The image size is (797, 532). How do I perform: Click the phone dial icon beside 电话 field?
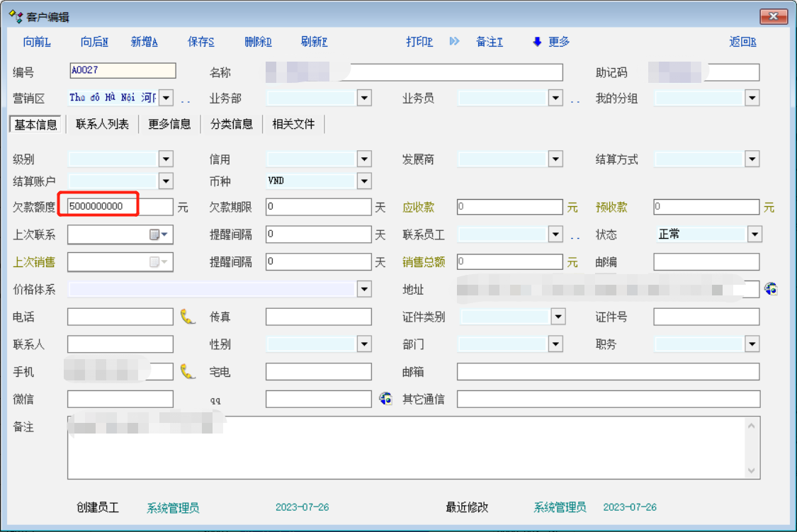(x=187, y=317)
